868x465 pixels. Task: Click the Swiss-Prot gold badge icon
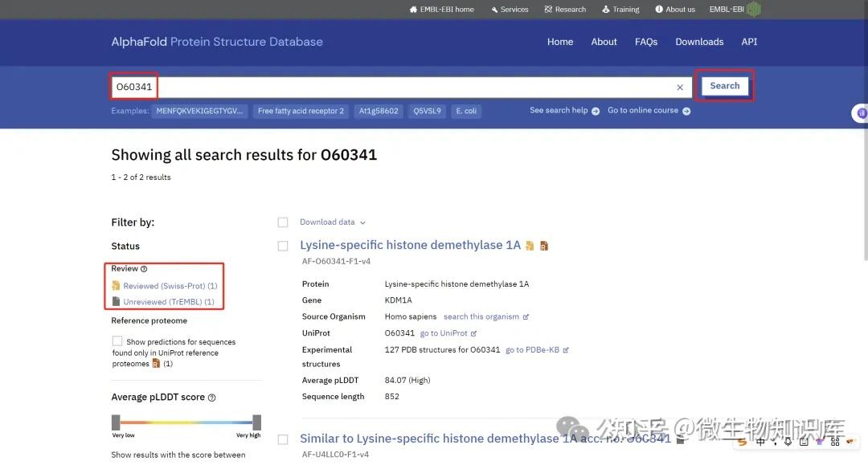tap(529, 244)
